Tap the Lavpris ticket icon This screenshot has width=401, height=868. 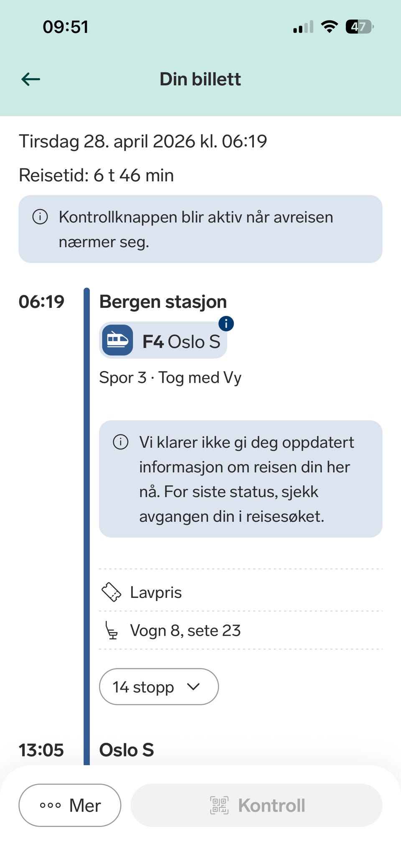(x=111, y=592)
